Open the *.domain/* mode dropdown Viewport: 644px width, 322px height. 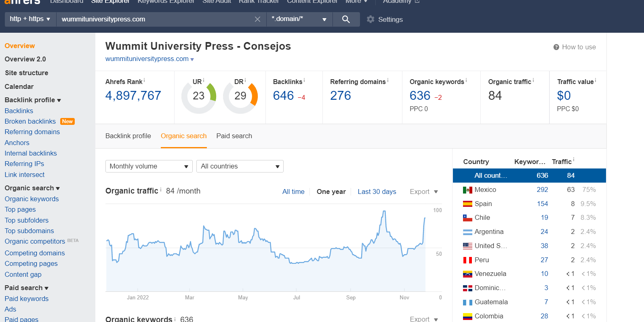click(x=299, y=19)
